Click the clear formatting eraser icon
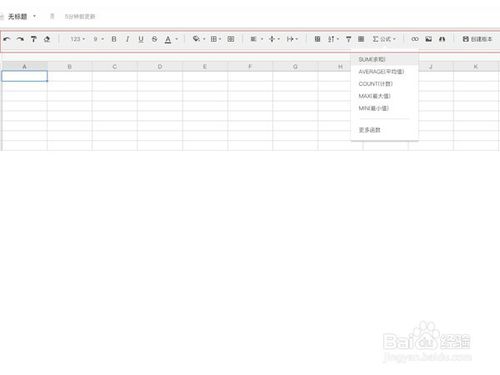500x375 pixels. click(47, 39)
